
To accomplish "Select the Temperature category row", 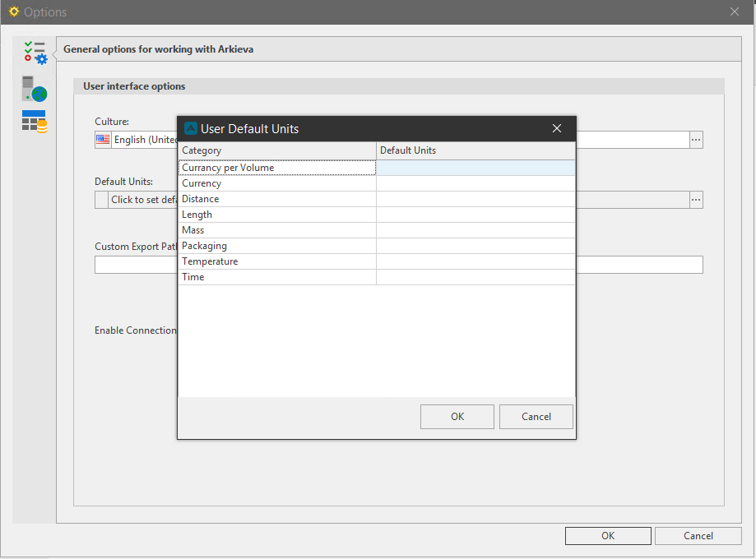I will point(277,261).
